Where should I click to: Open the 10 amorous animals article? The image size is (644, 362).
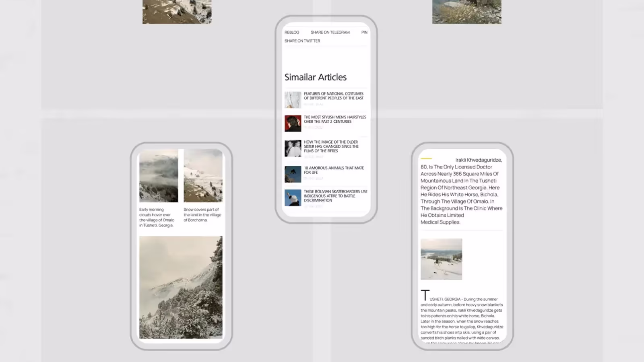(334, 170)
